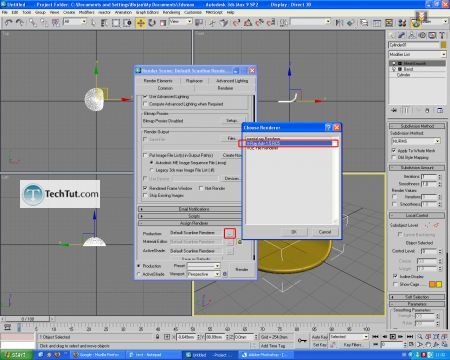Click Rectangular Selection Region icon
Viewport: 450px width, 360px height.
116,23
